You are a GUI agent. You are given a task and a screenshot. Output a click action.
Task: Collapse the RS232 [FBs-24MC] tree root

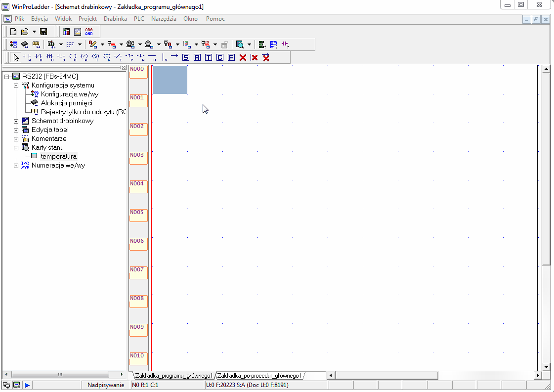click(7, 77)
